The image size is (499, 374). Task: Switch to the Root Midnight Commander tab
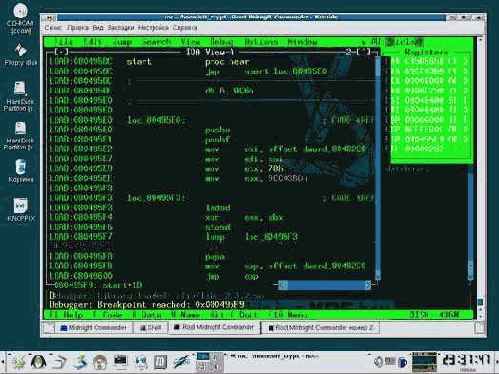coord(214,328)
